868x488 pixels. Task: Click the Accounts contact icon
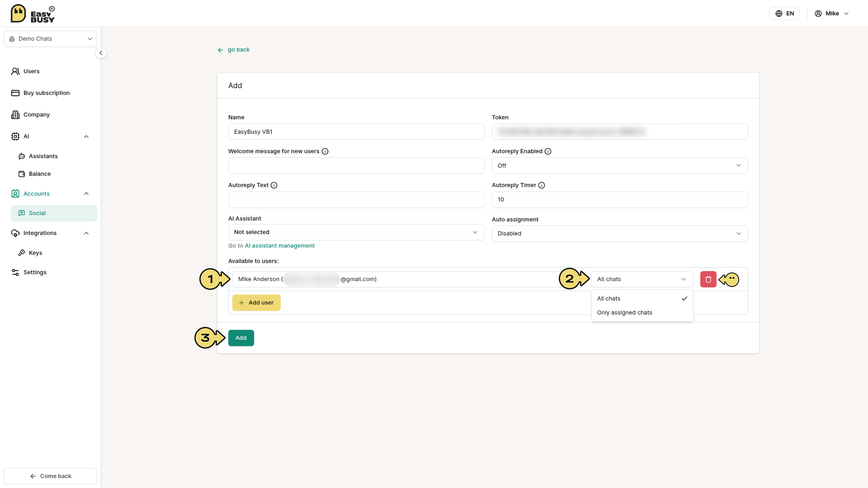15,194
